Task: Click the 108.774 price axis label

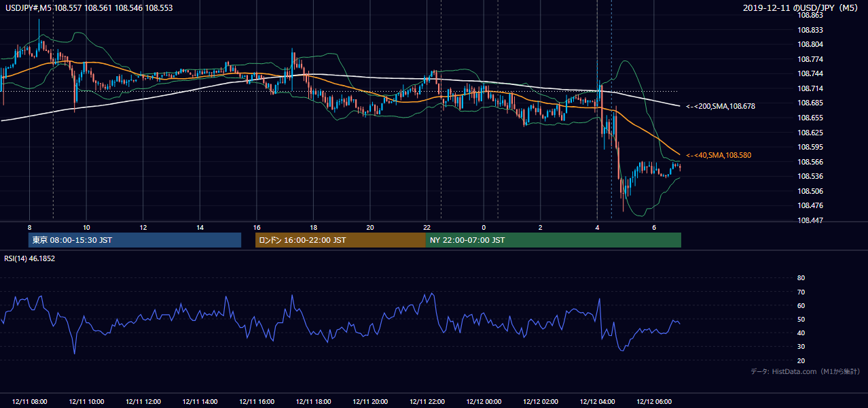Action: coord(811,59)
